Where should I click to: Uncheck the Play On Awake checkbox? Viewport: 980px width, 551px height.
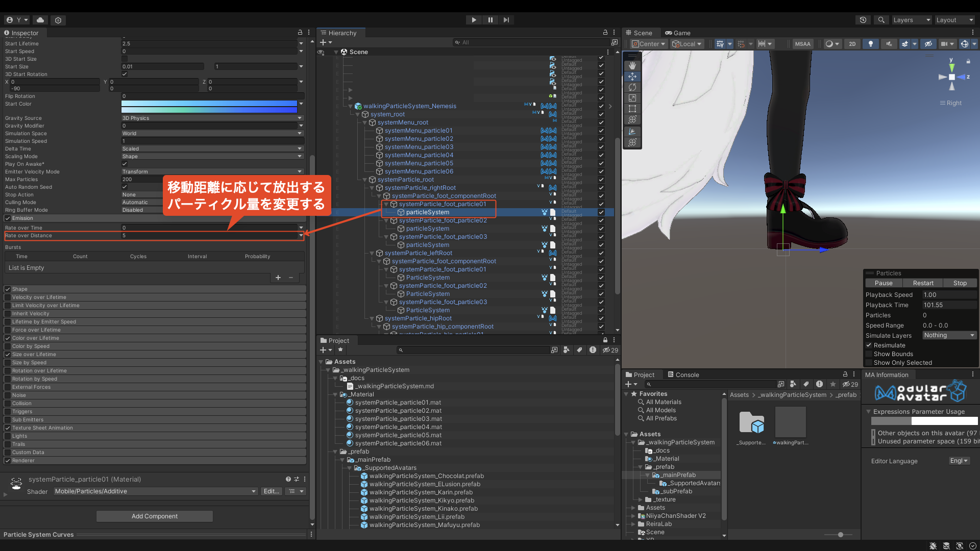[x=125, y=164]
